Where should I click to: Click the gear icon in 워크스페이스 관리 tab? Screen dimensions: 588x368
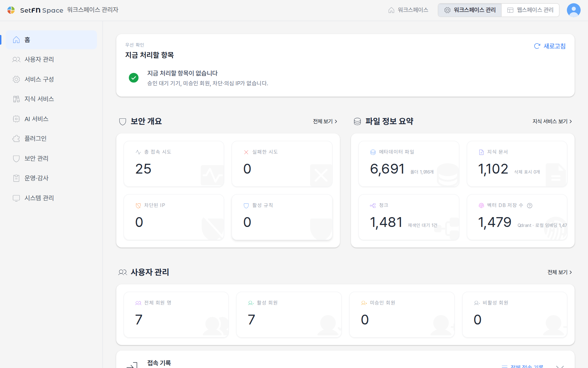tap(447, 10)
